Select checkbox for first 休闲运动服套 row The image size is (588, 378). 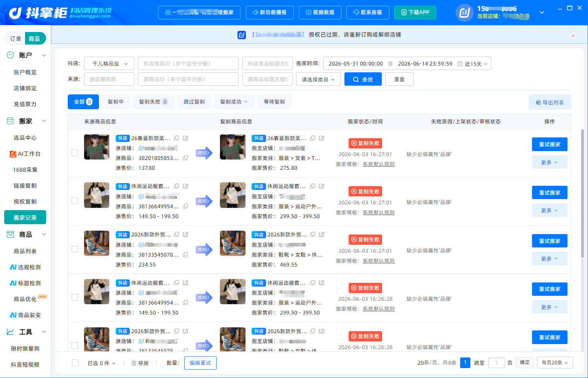point(75,201)
